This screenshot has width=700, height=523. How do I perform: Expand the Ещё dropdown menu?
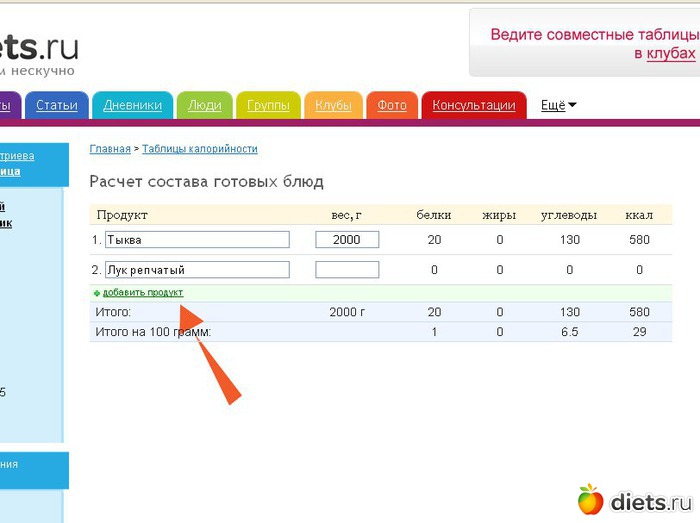click(x=559, y=105)
